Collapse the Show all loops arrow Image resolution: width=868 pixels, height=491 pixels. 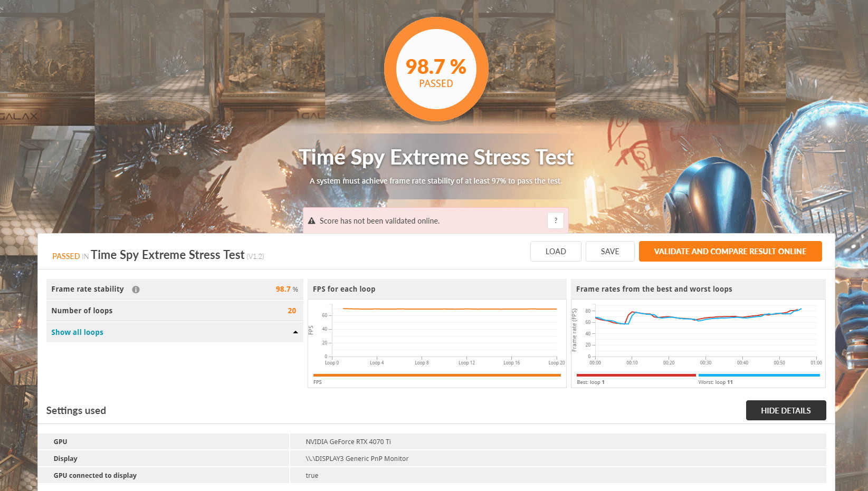point(295,332)
